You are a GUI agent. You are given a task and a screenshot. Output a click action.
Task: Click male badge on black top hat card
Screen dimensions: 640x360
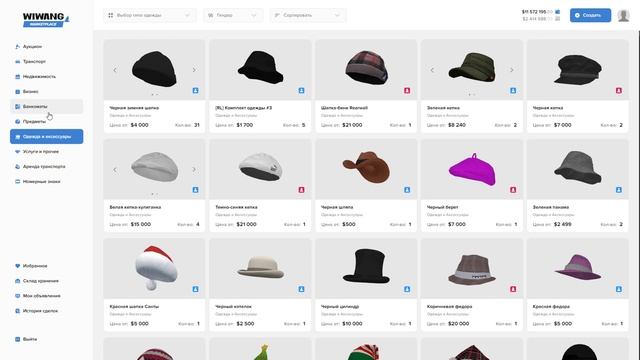407,289
